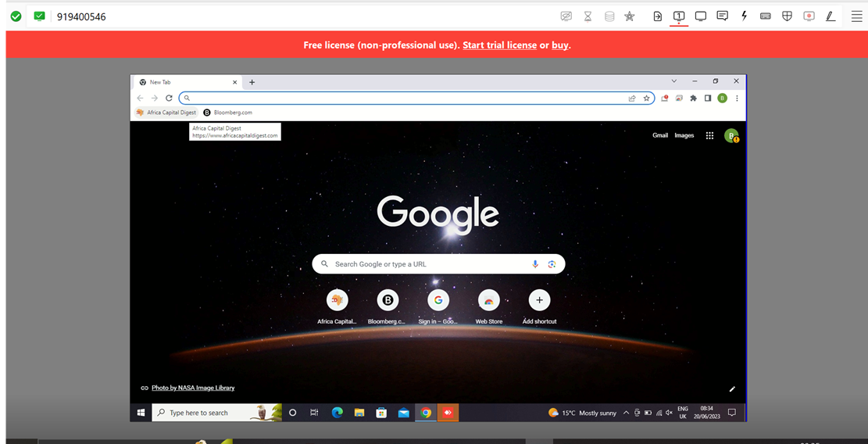This screenshot has width=868, height=444.
Task: Open Google account avatar with warning
Action: click(x=731, y=135)
